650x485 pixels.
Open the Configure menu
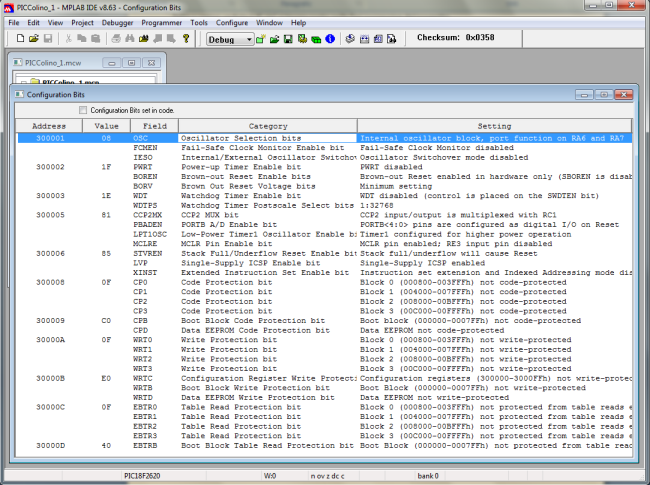(x=232, y=23)
